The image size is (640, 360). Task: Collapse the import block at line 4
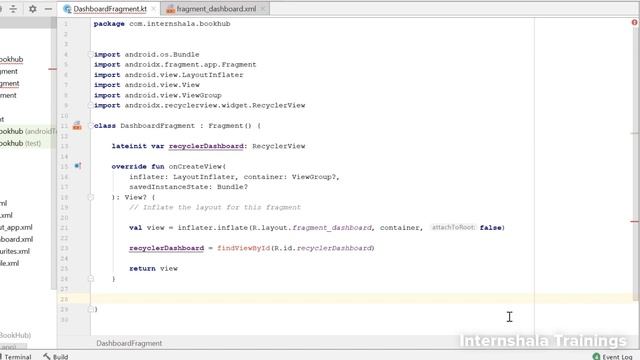coord(91,54)
